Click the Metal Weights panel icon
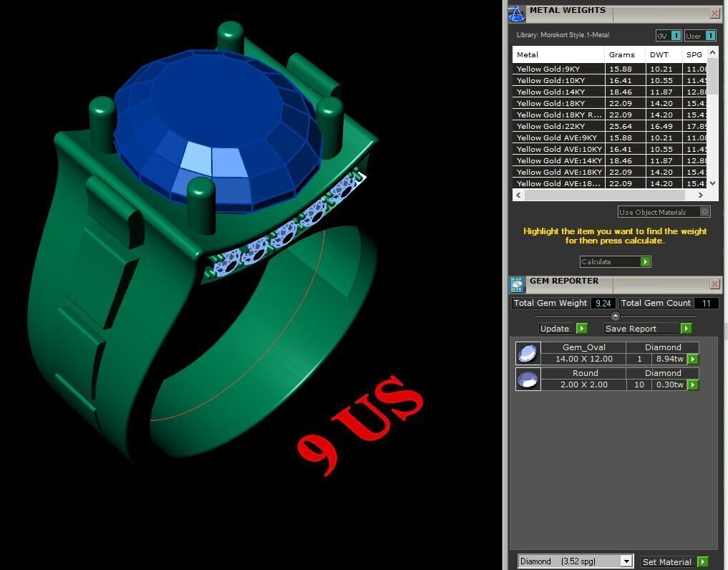The height and width of the screenshot is (570, 728). tap(517, 14)
